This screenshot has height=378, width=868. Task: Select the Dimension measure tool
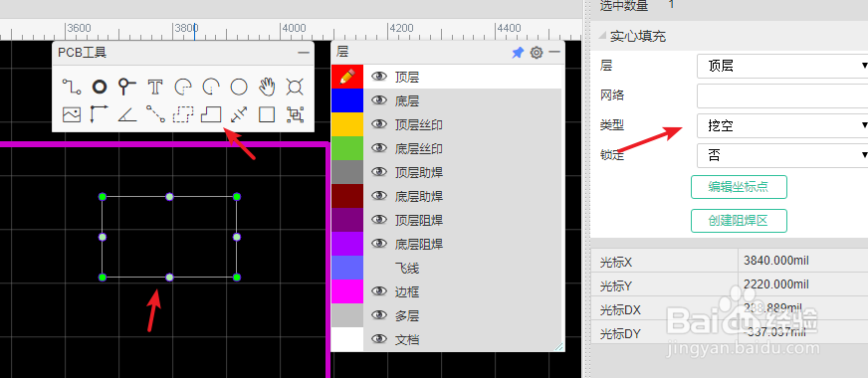click(x=239, y=114)
